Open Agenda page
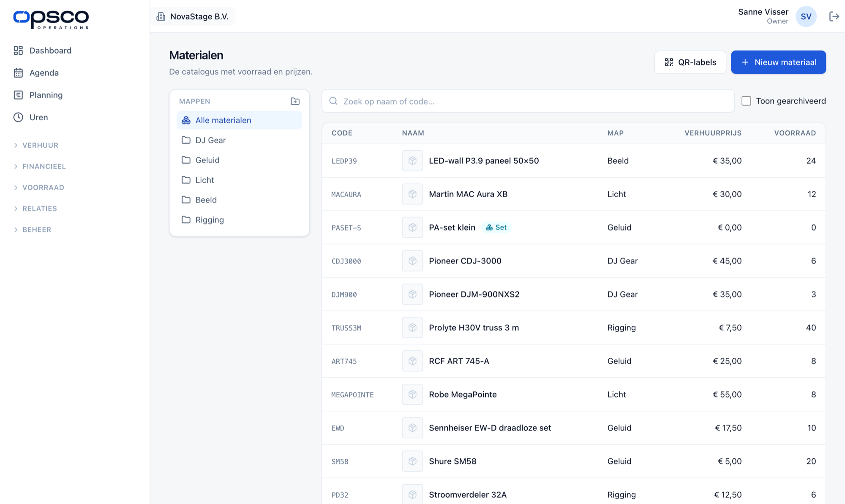Screen dimensions: 845x504 click(x=44, y=73)
